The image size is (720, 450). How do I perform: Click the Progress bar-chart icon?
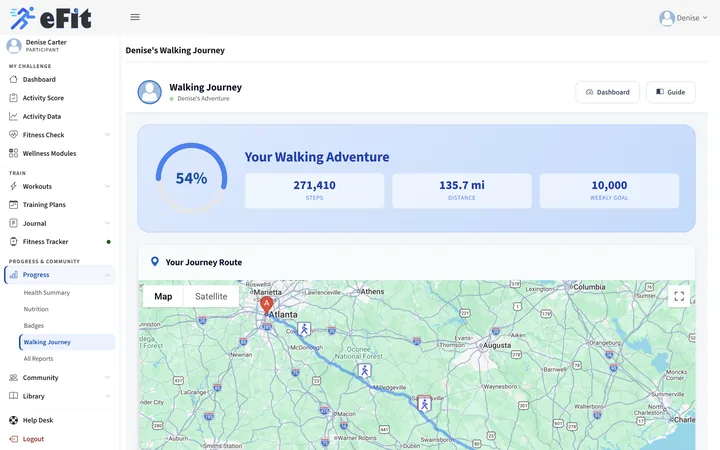coord(13,275)
